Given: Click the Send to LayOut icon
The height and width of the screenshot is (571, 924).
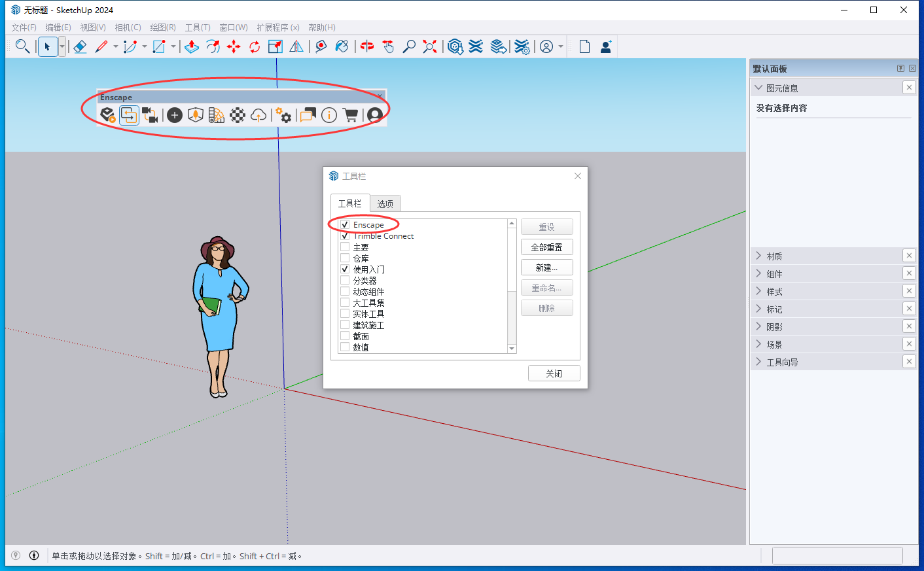Looking at the screenshot, I should (x=499, y=46).
